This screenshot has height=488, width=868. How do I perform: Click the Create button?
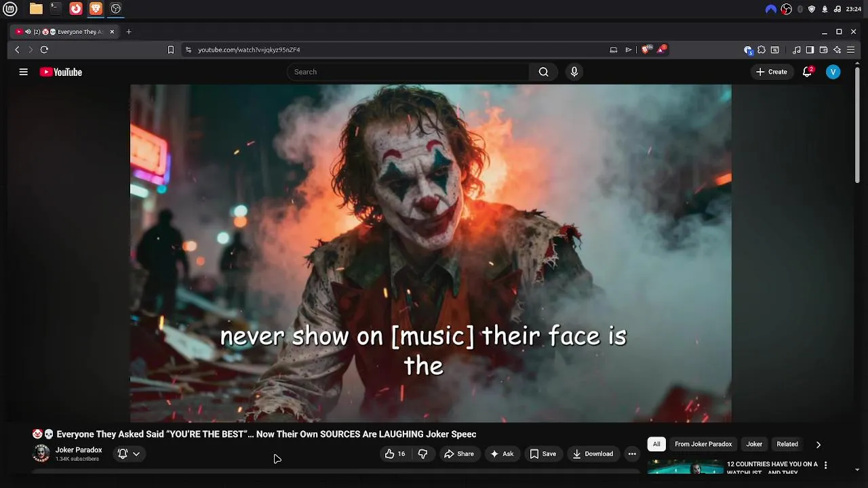(772, 72)
